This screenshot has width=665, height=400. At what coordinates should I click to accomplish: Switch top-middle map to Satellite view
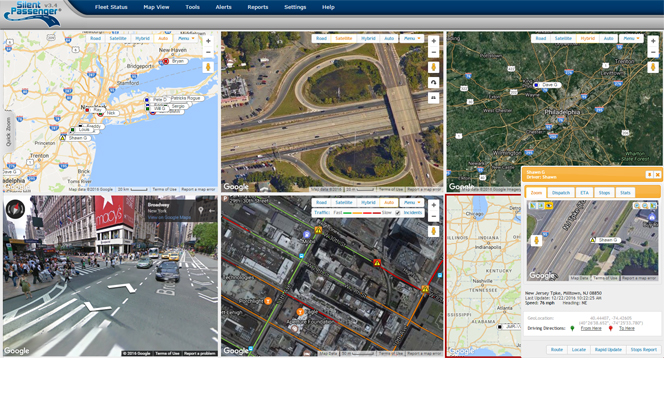click(x=344, y=38)
